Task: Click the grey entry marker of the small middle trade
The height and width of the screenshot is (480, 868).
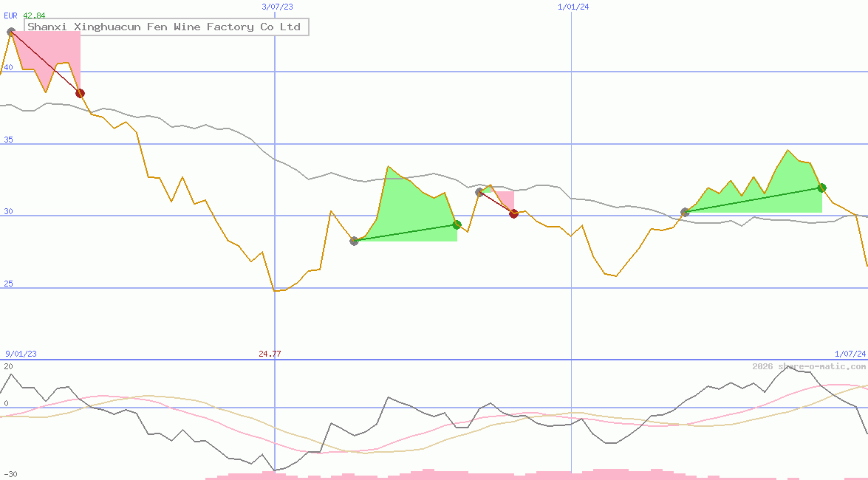Action: click(x=479, y=192)
